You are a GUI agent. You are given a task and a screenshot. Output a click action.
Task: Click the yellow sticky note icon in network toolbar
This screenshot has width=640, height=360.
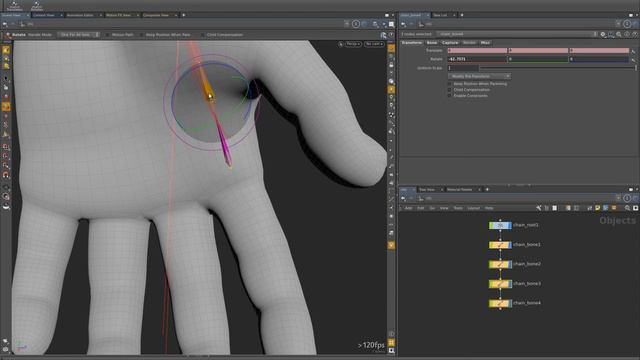point(598,208)
